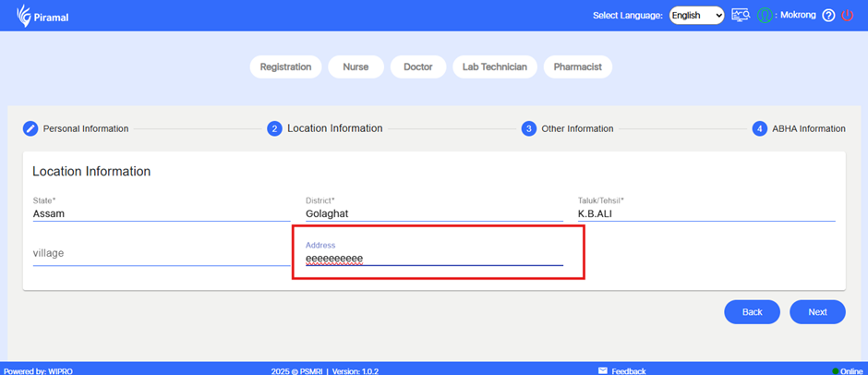
Task: Switch to the Nurse tab
Action: [x=356, y=67]
